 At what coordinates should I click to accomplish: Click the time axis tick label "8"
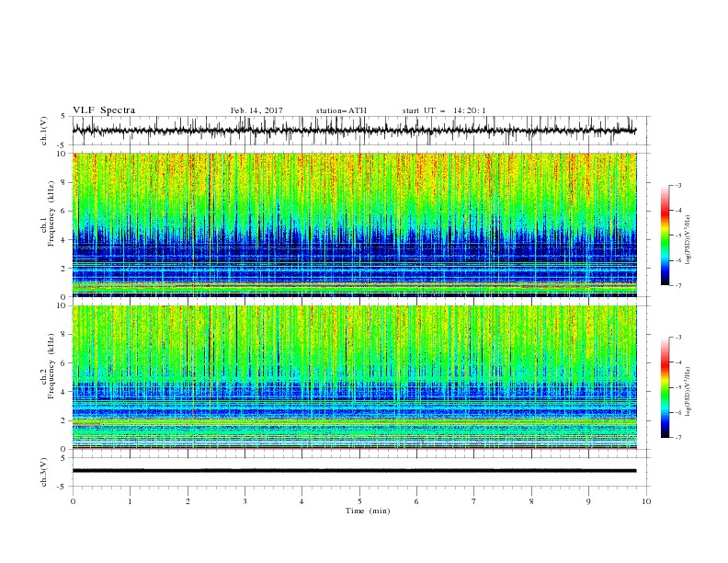531,501
